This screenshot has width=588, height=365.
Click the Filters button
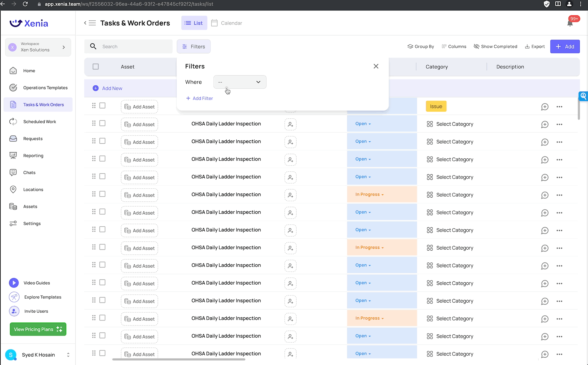pos(194,47)
